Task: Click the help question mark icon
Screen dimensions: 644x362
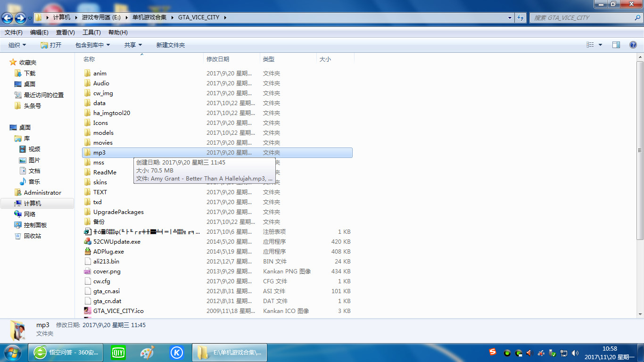Action: 633,45
